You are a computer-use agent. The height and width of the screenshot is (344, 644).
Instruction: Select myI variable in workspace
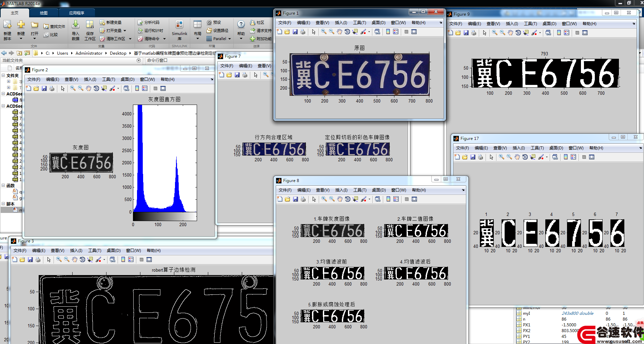(526, 313)
